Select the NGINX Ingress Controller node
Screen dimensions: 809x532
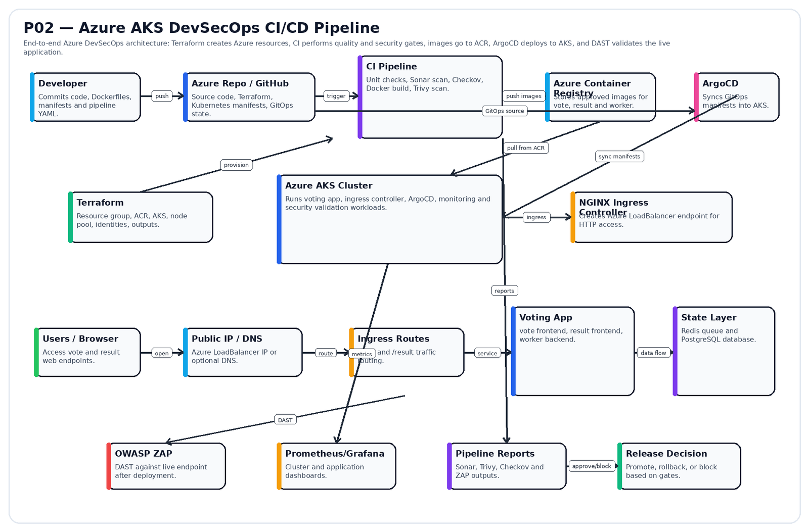(x=651, y=217)
